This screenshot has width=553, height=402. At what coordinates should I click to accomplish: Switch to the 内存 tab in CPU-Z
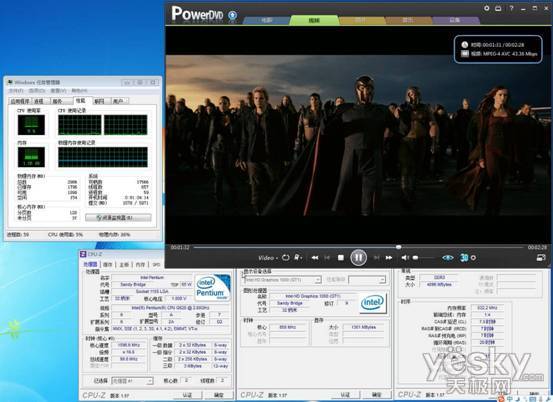click(x=140, y=264)
